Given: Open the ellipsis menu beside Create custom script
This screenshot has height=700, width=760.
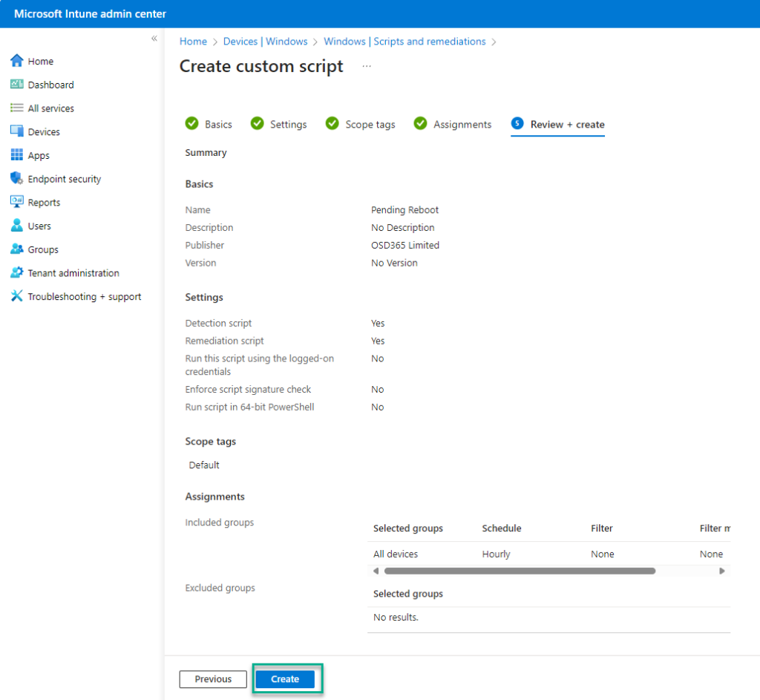Looking at the screenshot, I should pos(367,66).
